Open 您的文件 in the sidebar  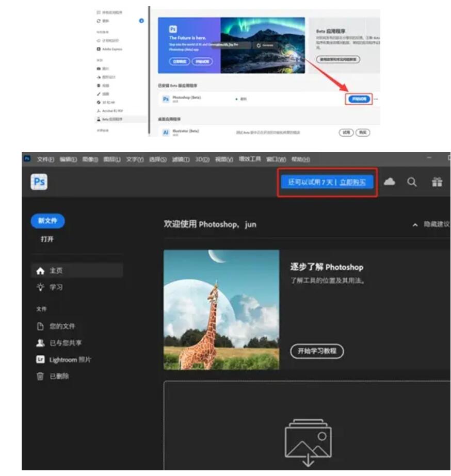pyautogui.click(x=56, y=326)
